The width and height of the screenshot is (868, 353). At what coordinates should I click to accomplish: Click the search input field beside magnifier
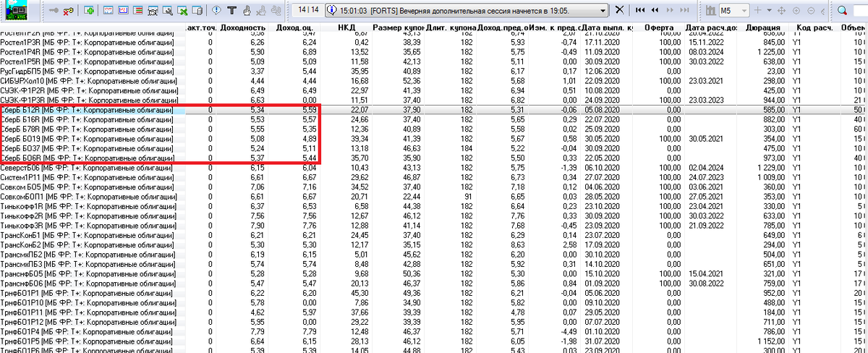(860, 11)
